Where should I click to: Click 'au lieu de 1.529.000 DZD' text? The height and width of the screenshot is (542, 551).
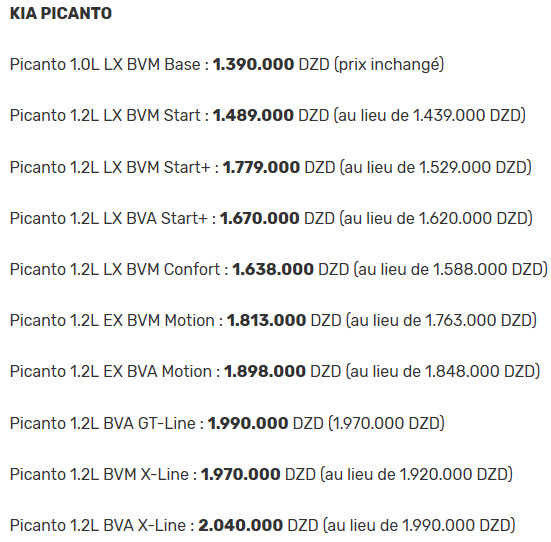(436, 167)
